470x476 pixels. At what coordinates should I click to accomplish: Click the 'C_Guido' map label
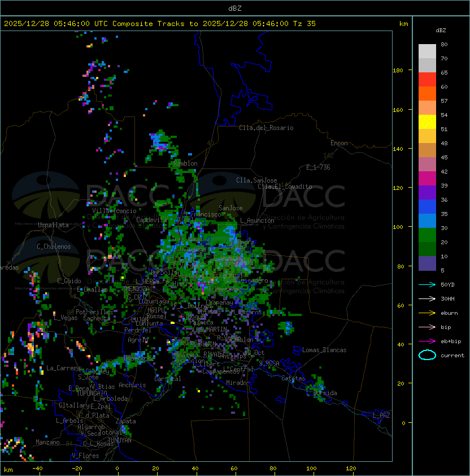69,281
